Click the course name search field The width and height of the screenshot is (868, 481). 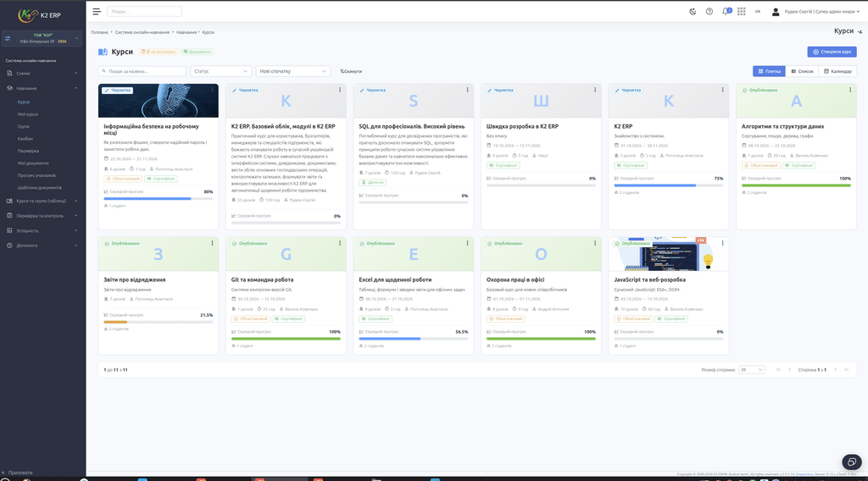coord(142,71)
